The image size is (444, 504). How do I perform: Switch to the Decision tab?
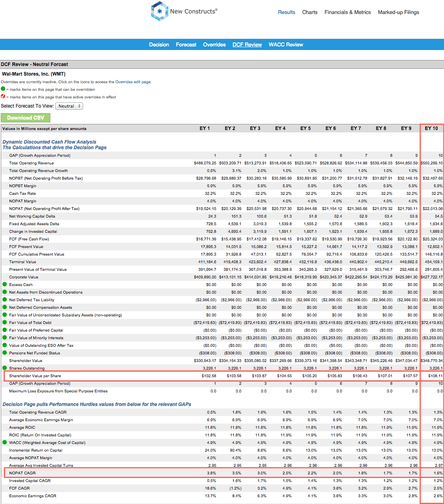(159, 44)
